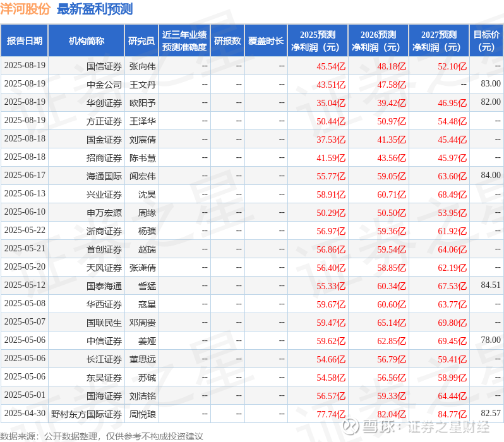Click analyst name 刘宸倩
The width and height of the screenshot is (504, 442).
142,140
